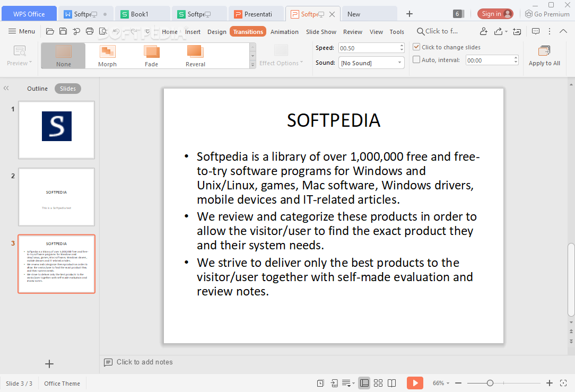Start the slideshow with the orange play button
Image resolution: width=575 pixels, height=392 pixels.
[x=415, y=383]
